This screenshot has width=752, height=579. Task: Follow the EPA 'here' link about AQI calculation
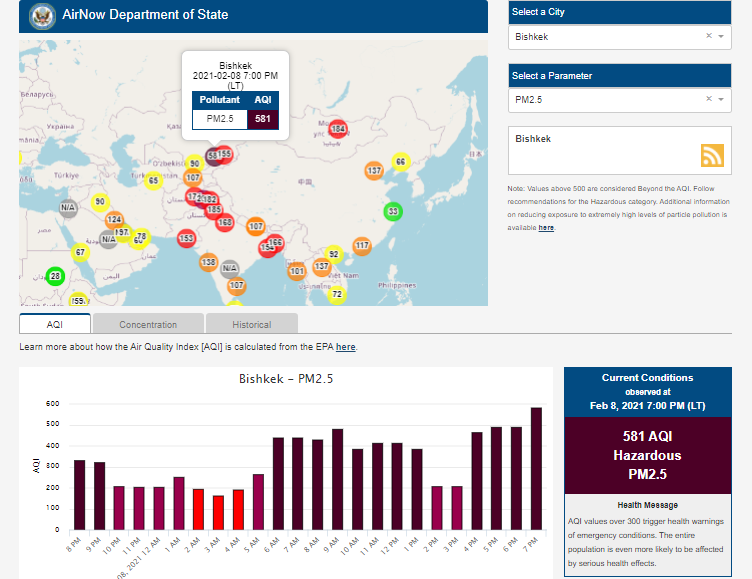[345, 347]
